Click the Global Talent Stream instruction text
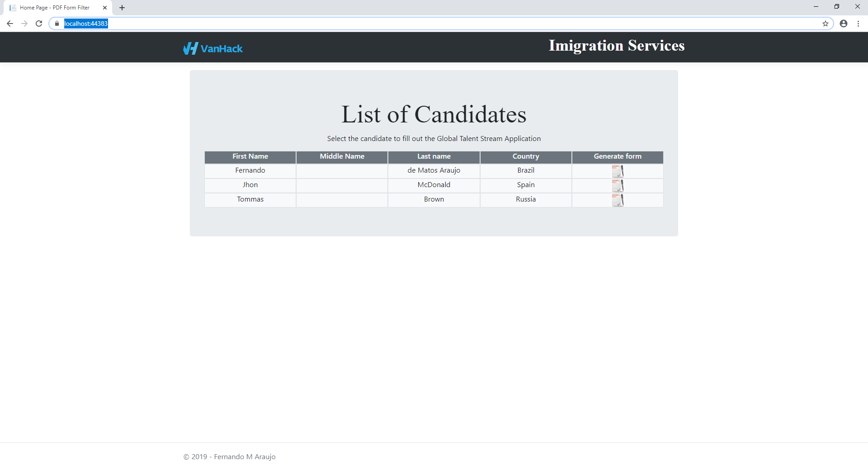The image size is (868, 470). [x=434, y=139]
